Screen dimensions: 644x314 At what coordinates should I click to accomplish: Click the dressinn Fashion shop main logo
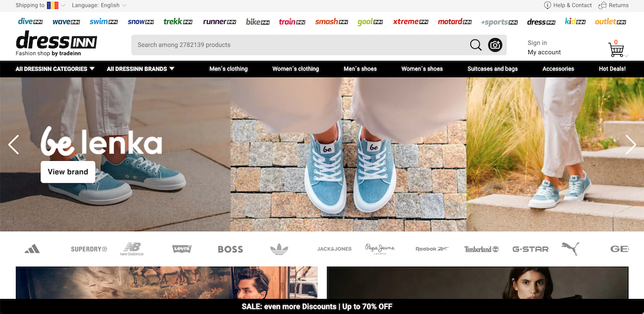pyautogui.click(x=56, y=43)
